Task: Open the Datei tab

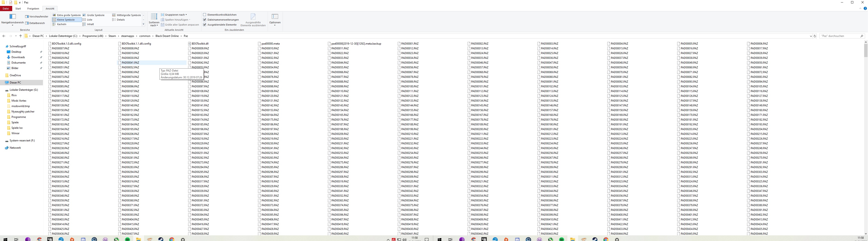Action: (6, 9)
